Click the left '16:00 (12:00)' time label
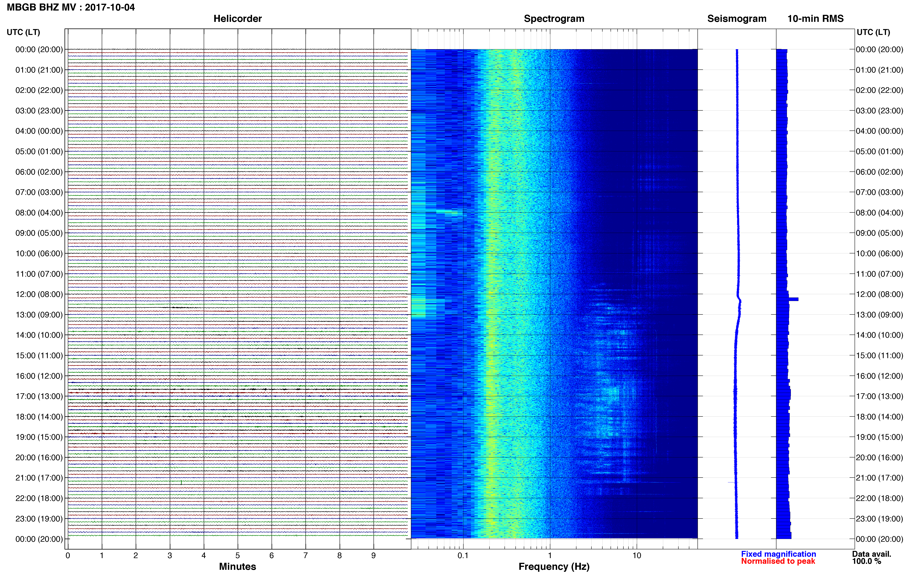The height and width of the screenshot is (578, 924). click(39, 376)
